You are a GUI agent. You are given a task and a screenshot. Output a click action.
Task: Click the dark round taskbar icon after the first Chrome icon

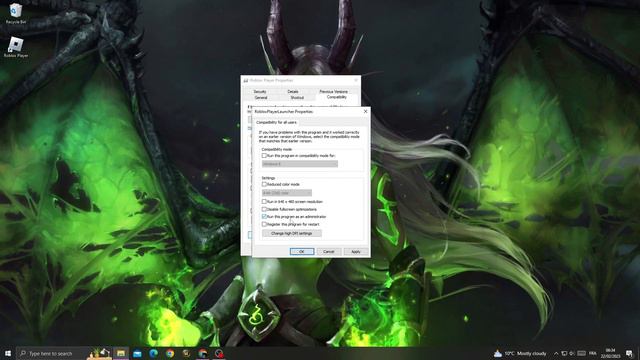[x=186, y=353]
